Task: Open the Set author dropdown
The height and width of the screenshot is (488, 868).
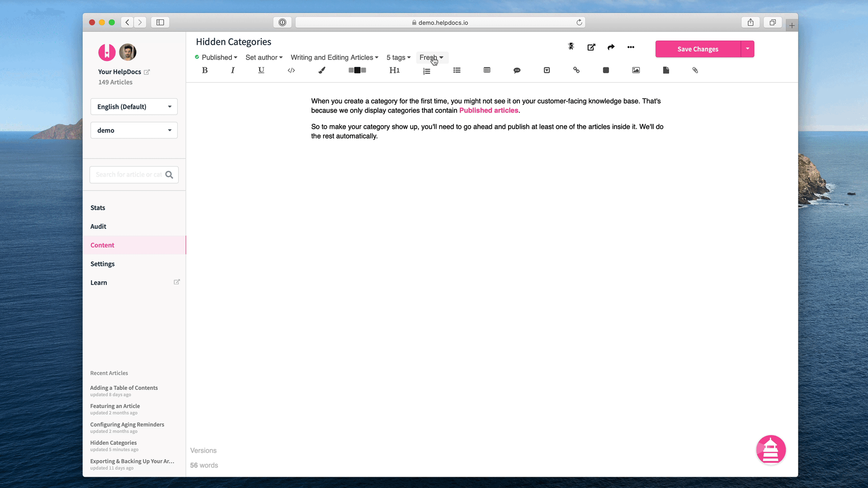Action: [x=264, y=57]
